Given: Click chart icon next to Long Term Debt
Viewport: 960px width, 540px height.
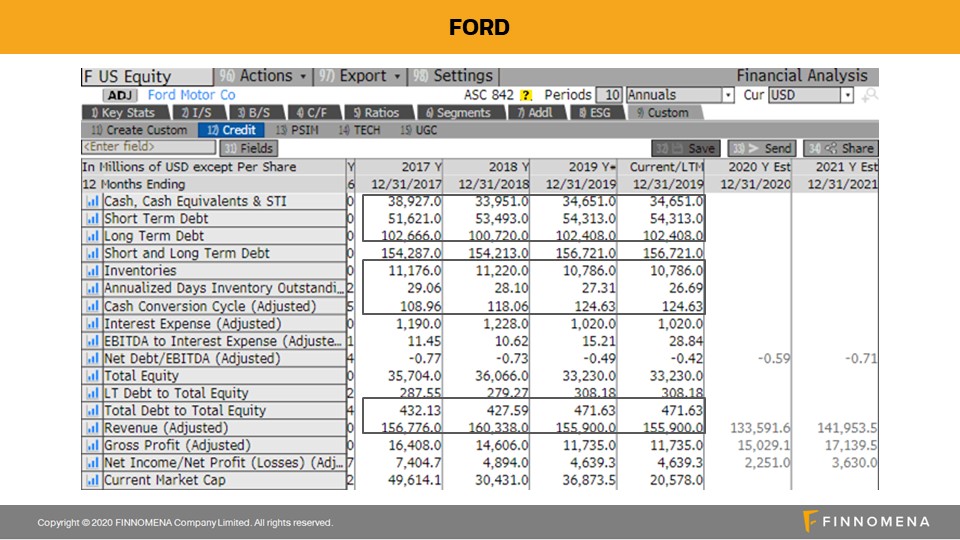Looking at the screenshot, I should pyautogui.click(x=93, y=236).
